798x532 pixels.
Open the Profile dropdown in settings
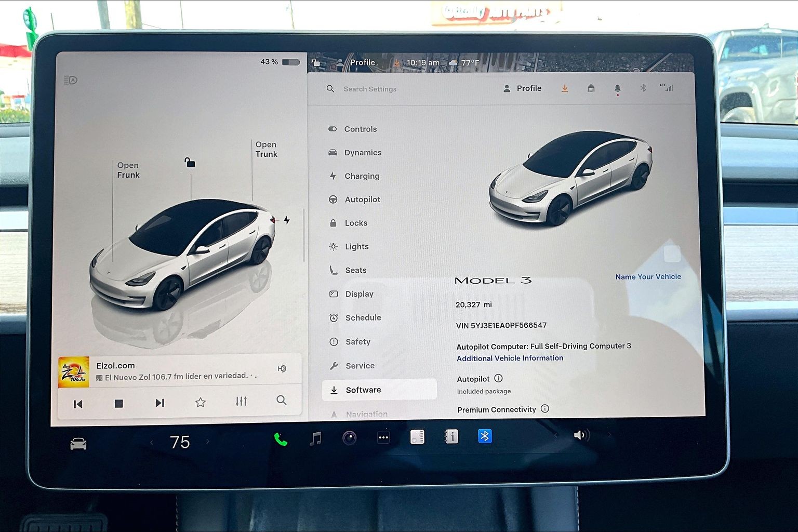(x=523, y=89)
